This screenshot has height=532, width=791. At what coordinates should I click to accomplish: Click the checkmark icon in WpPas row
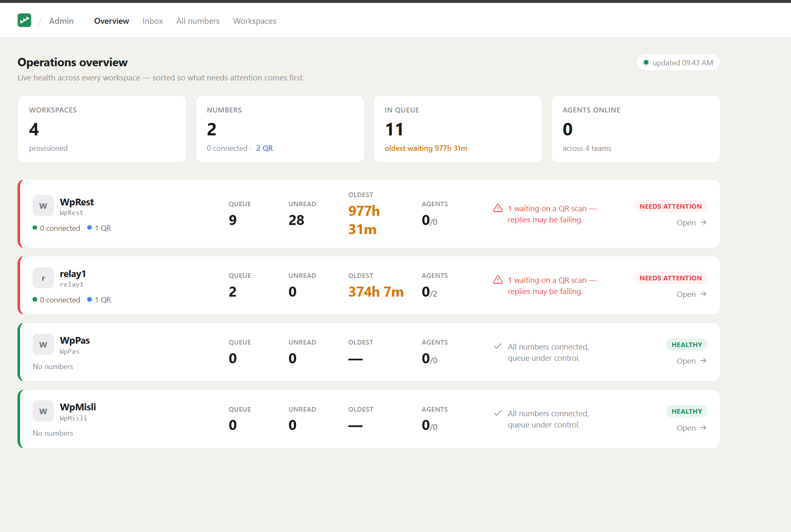[x=497, y=346]
